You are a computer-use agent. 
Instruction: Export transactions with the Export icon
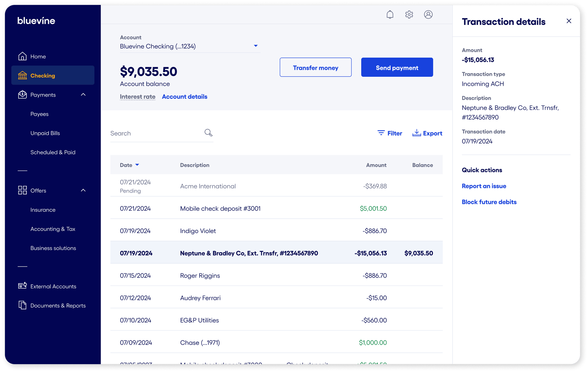point(416,133)
